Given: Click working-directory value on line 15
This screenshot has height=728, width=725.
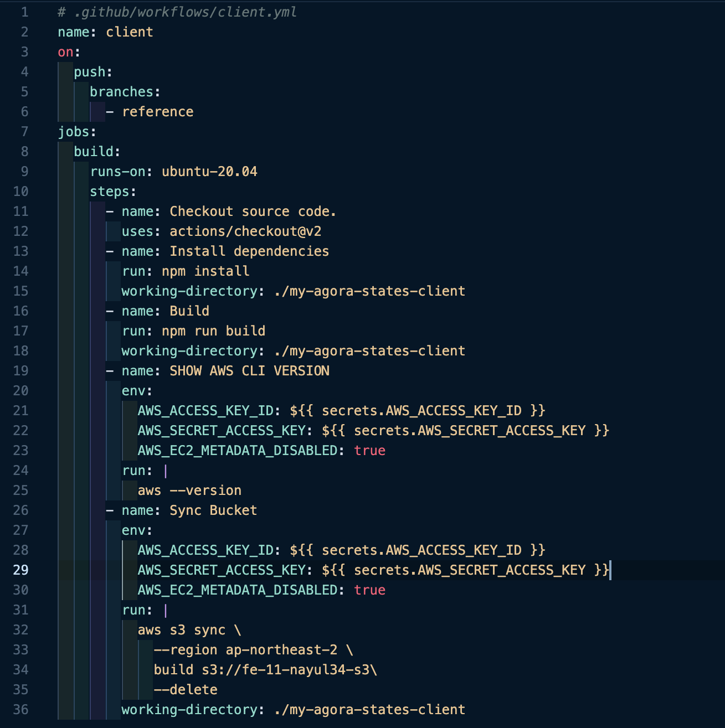Looking at the screenshot, I should coord(369,291).
